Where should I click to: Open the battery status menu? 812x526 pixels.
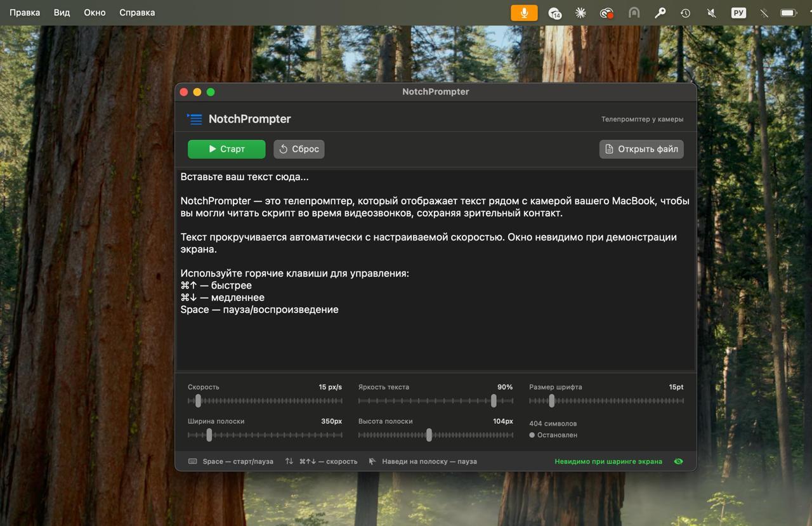[789, 13]
